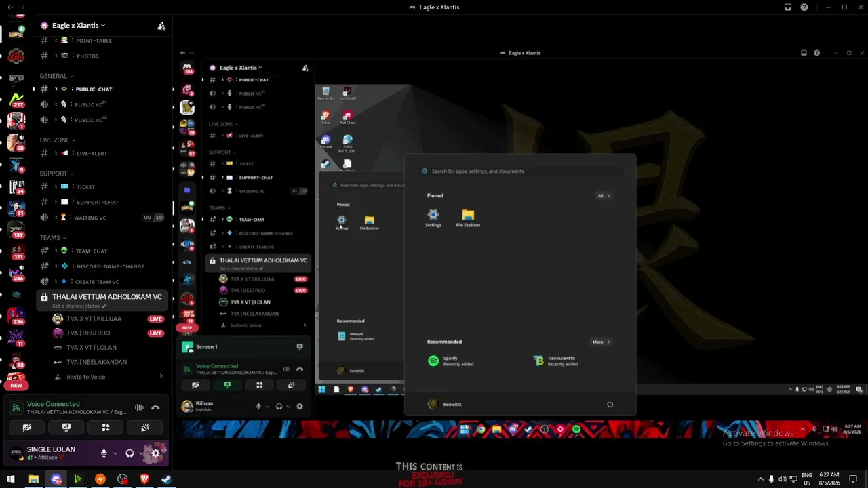
Task: Open User Settings gear beside SINGLE LOLAN
Action: click(x=155, y=453)
